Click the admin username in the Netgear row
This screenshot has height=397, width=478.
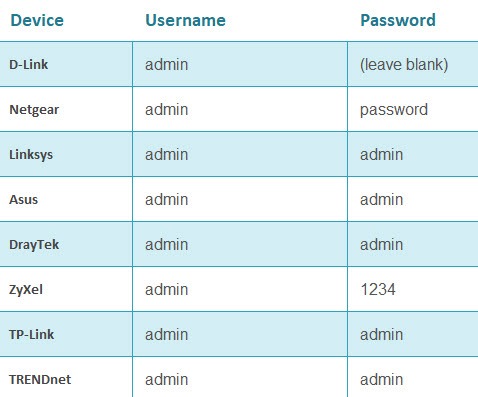[166, 109]
